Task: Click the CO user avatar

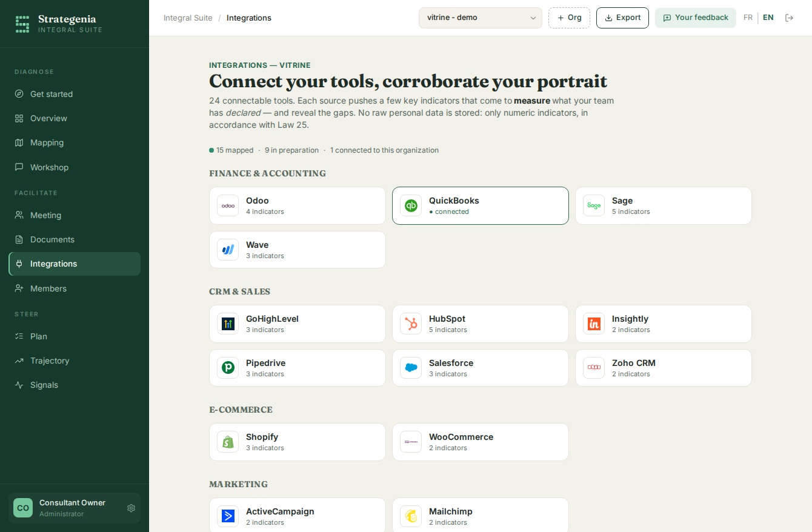Action: (x=23, y=508)
